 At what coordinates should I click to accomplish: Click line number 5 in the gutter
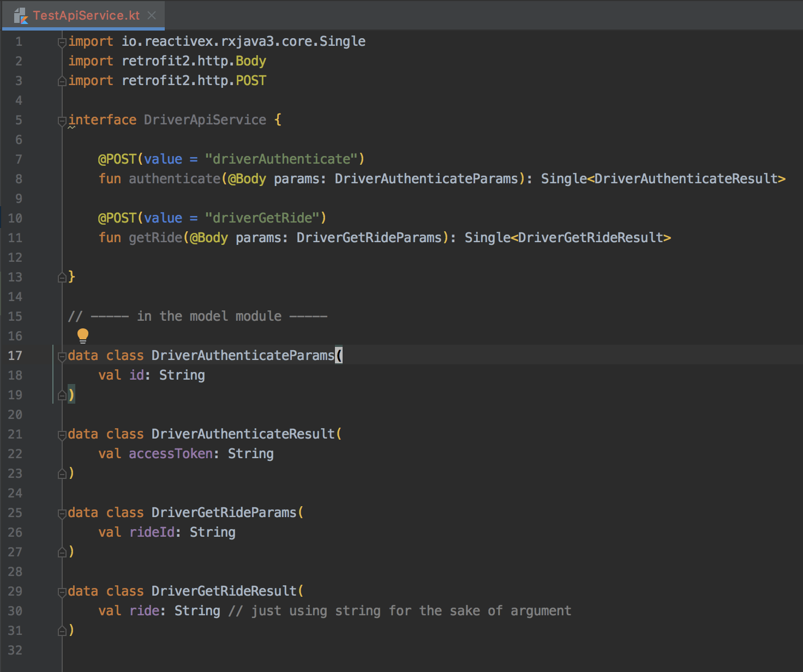19,120
